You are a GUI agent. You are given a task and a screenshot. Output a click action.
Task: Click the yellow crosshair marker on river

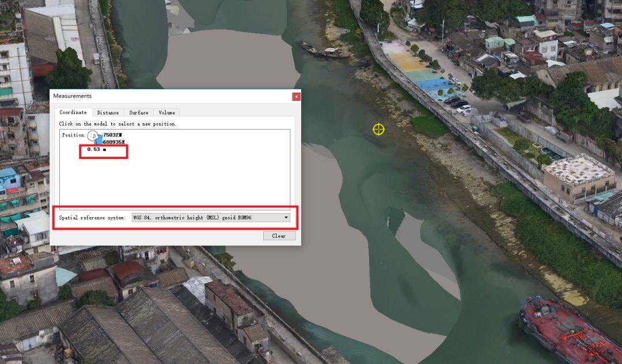[378, 129]
